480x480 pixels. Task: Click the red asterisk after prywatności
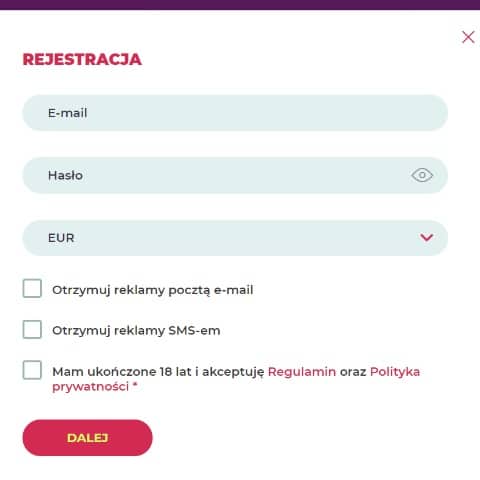click(135, 385)
